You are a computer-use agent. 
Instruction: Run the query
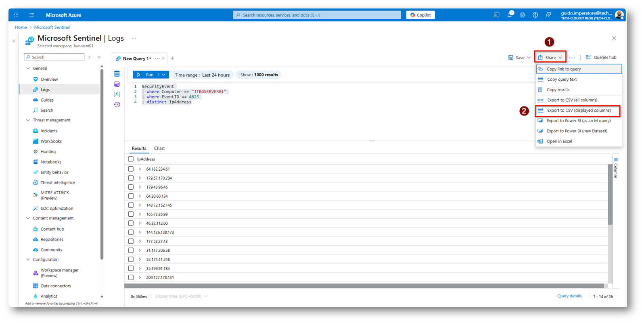146,75
